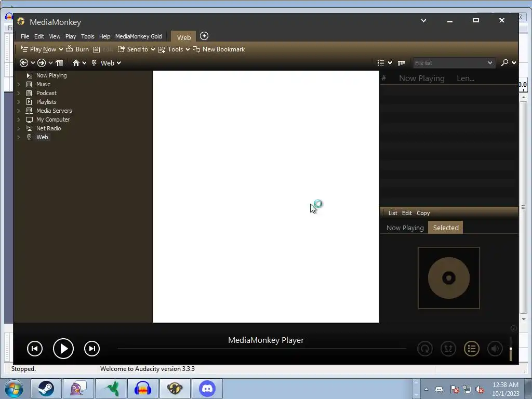Click the toolbar Tools button
The image size is (532, 399).
[170, 49]
